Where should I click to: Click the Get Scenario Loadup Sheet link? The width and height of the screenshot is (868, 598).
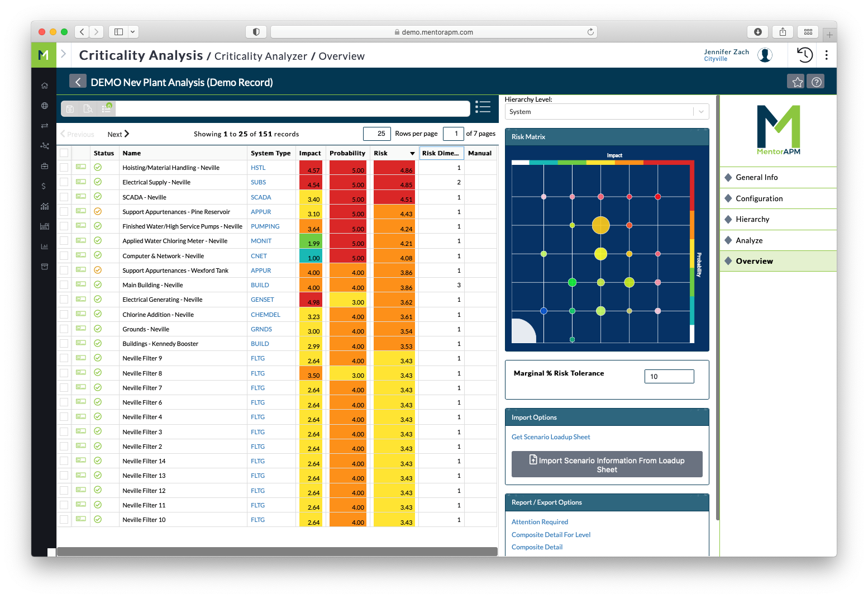click(x=551, y=437)
